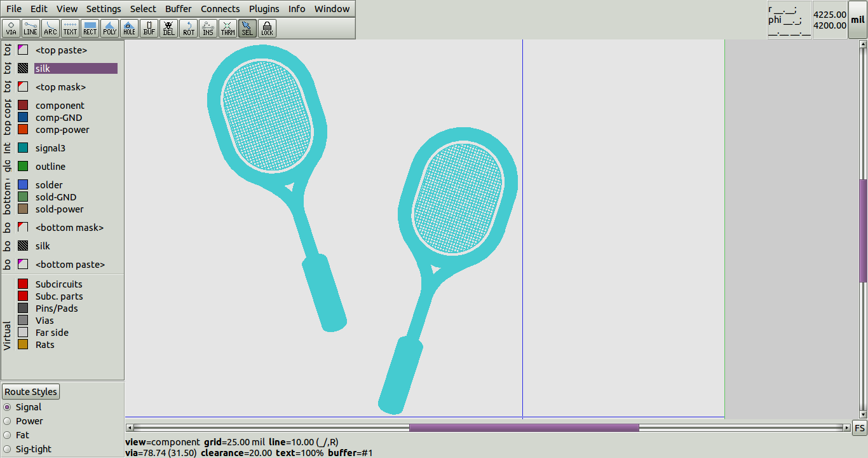
Task: Click the Route Styles button
Action: click(x=31, y=391)
